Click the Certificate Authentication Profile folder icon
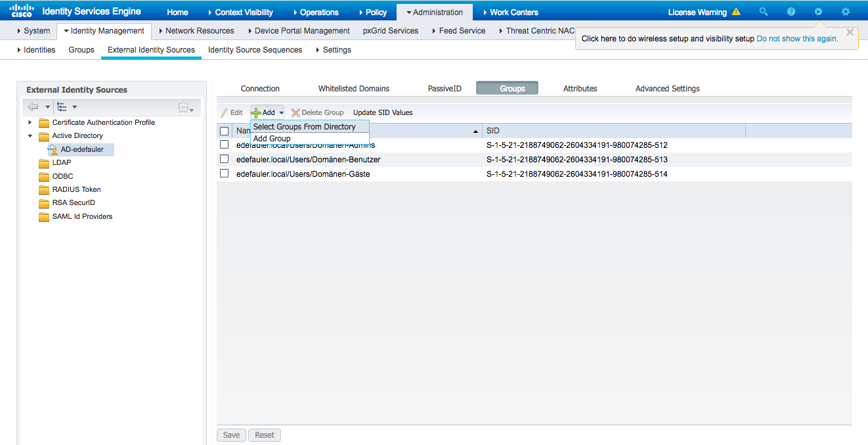The width and height of the screenshot is (868, 445). pyautogui.click(x=44, y=123)
